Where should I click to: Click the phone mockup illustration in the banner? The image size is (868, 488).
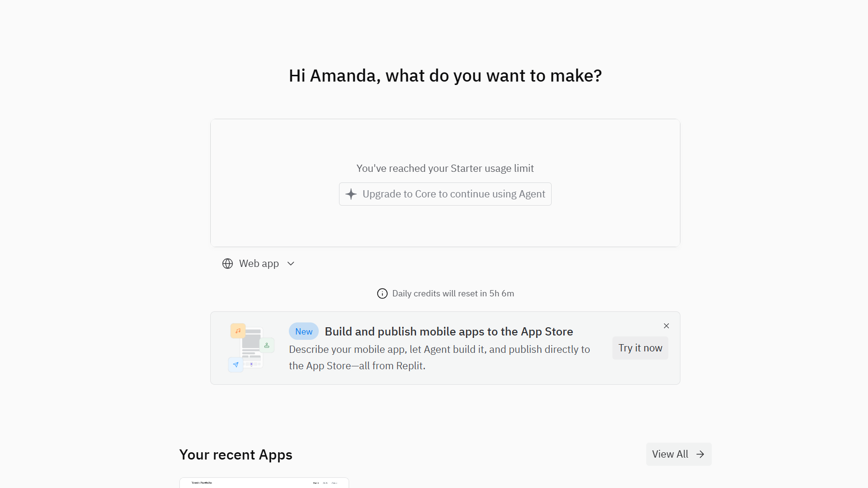pyautogui.click(x=251, y=348)
